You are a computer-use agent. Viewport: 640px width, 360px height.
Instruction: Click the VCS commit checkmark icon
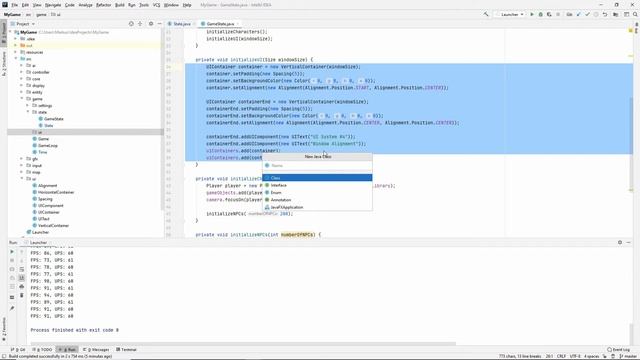pos(587,14)
